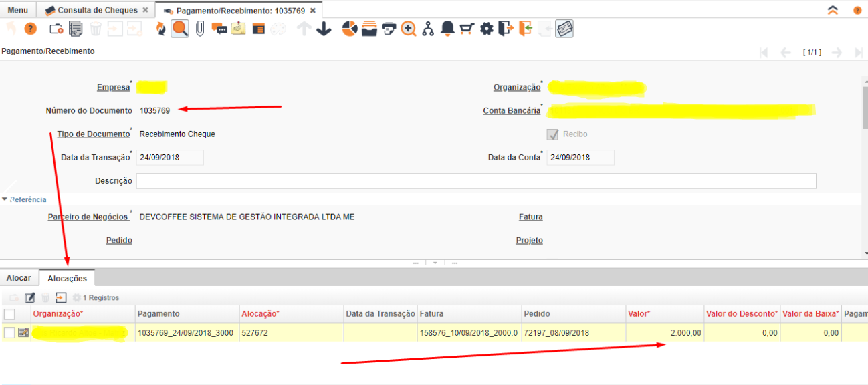The image size is (868, 385).
Task: Edit record icon in Alocações detail toolbar
Action: (x=29, y=297)
